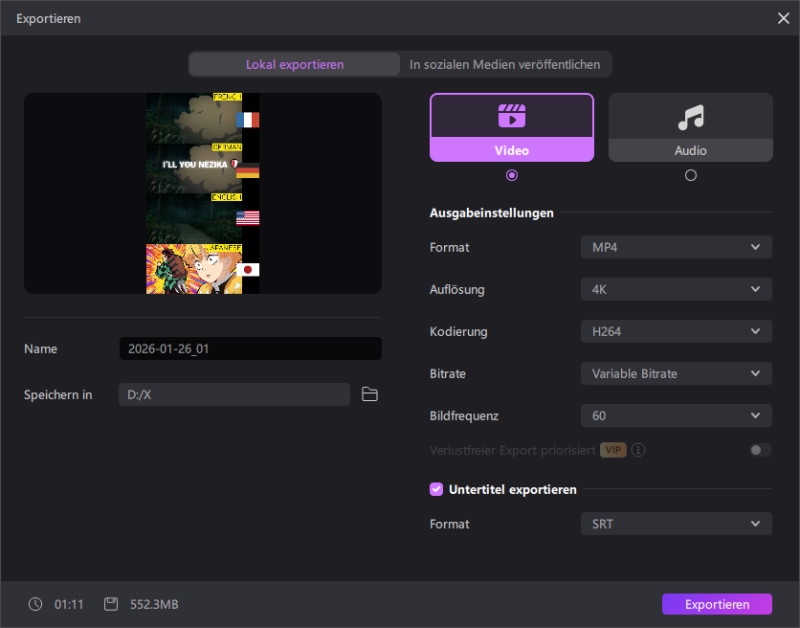Click the clock duration icon
The height and width of the screenshot is (628, 800).
click(x=36, y=604)
